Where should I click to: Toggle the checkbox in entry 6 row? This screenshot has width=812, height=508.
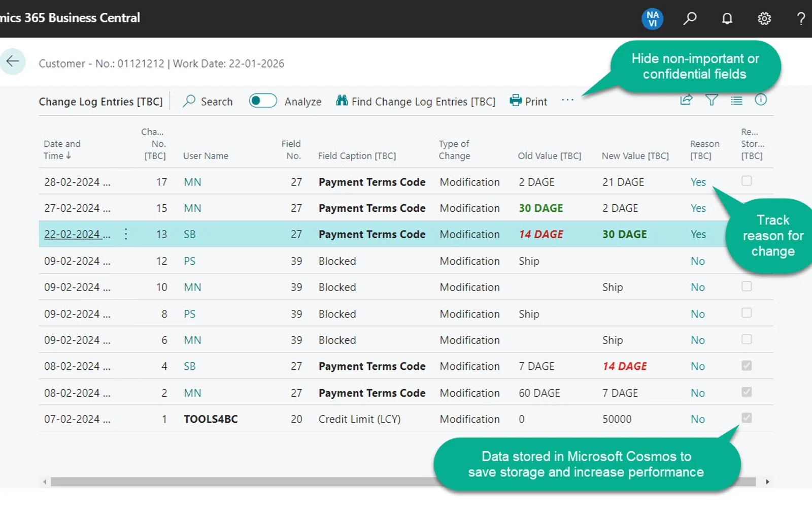pos(747,339)
